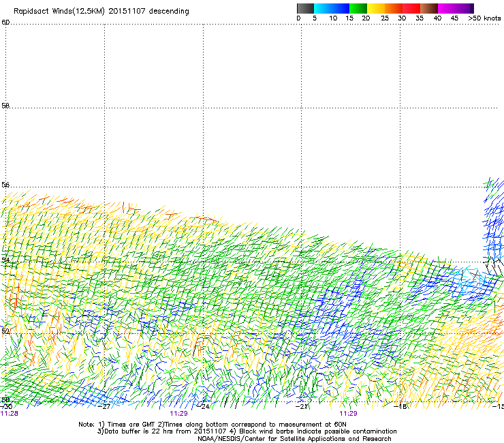Click the gray 0-5 knots legend swatch
504x443 pixels.
(x=305, y=8)
